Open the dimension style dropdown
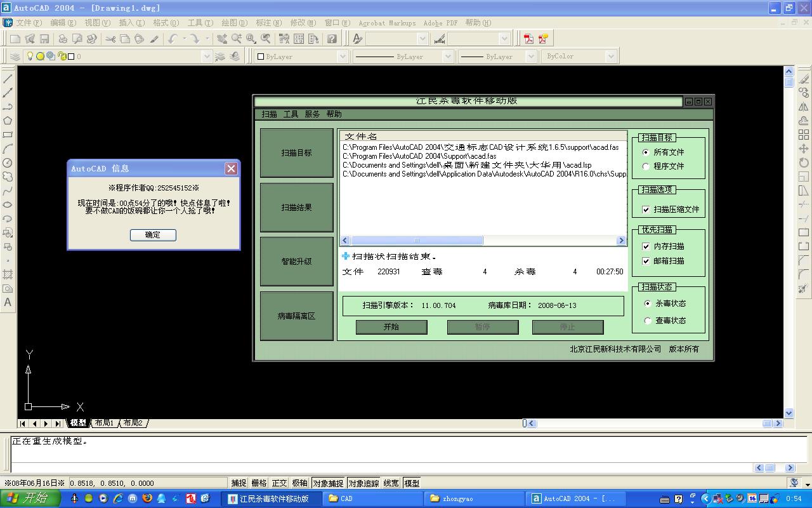This screenshot has width=812, height=508. (x=504, y=39)
